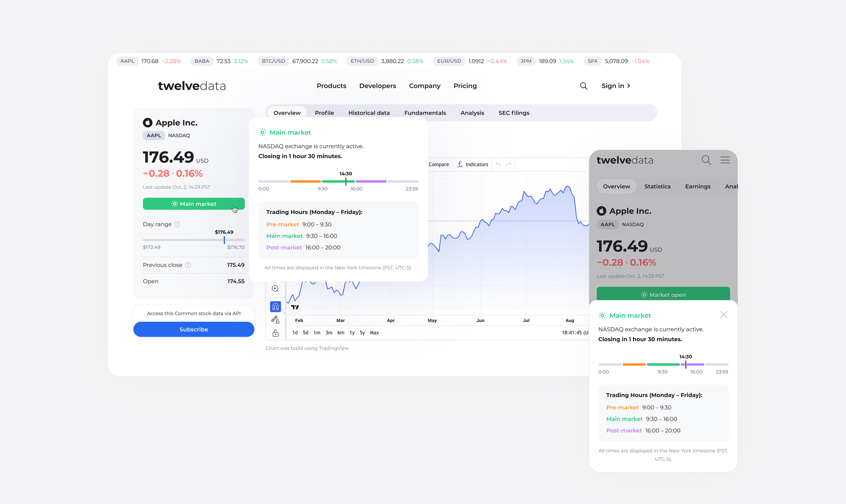Click the BTC/USD ticker in top bar
Viewport: 846px width, 504px height.
point(273,61)
